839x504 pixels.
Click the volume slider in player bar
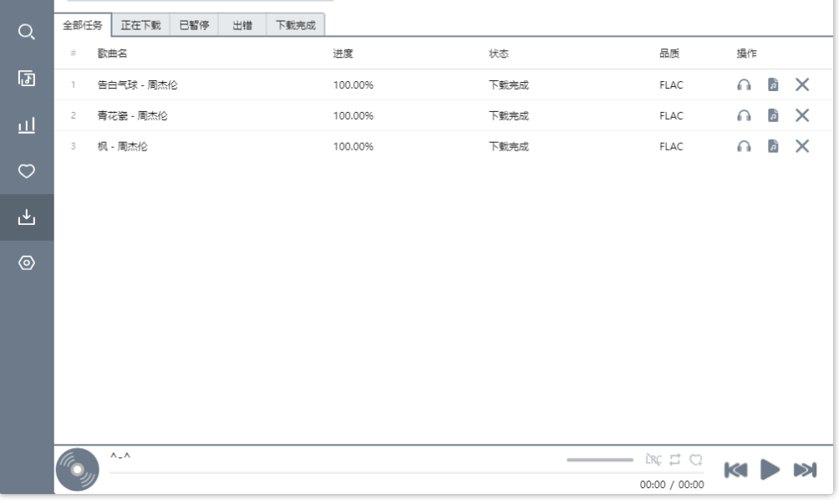pos(599,460)
